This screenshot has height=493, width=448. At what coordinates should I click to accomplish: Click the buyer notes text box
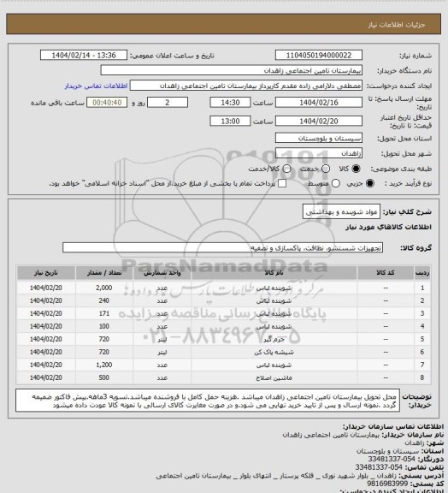208,401
